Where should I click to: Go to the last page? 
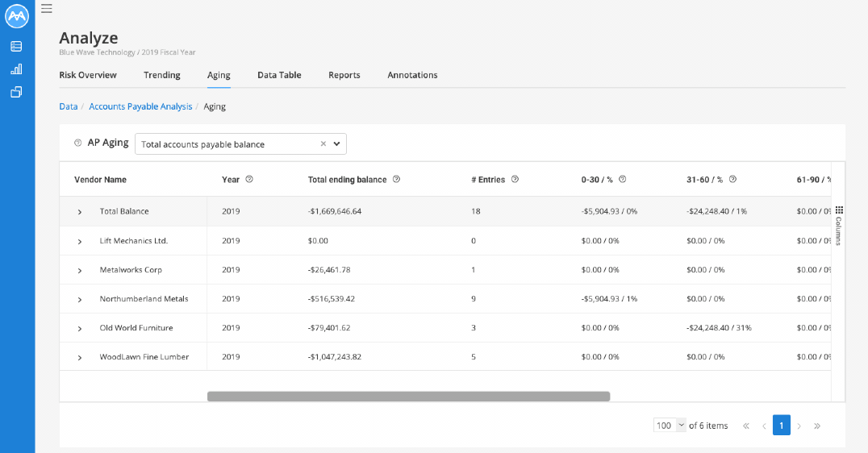click(817, 426)
